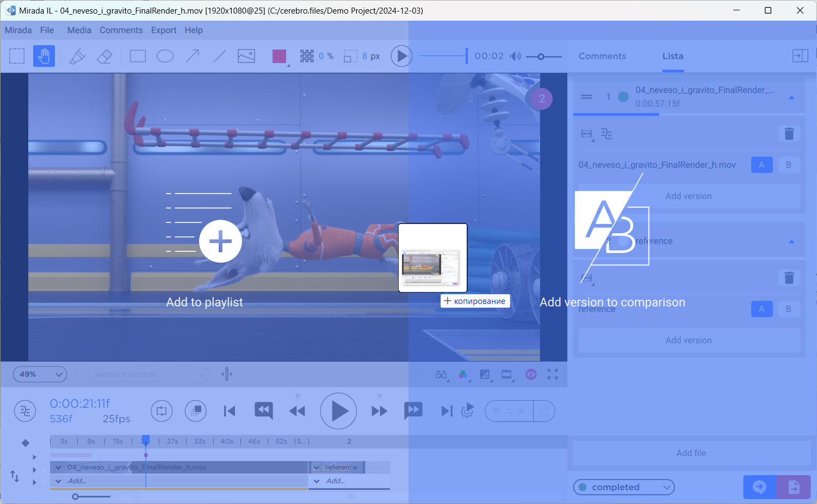Image resolution: width=817 pixels, height=504 pixels.
Task: Open the stereo glasses view options
Action: click(441, 374)
